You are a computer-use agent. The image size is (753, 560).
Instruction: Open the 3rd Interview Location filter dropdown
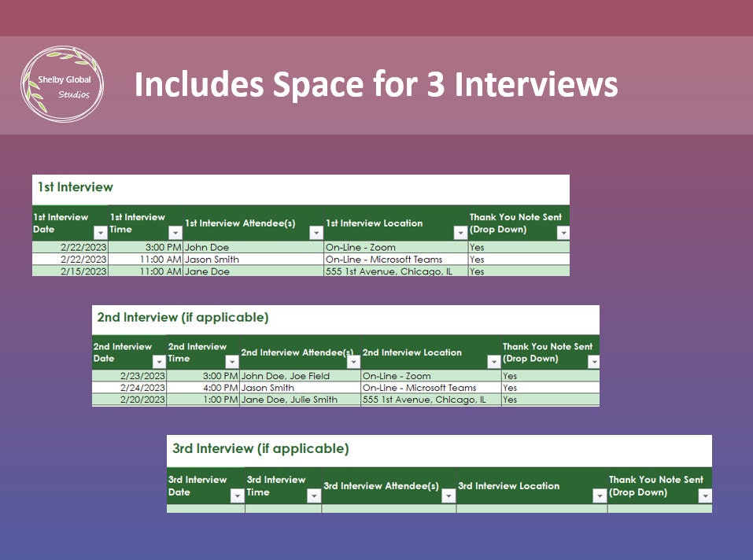(600, 496)
